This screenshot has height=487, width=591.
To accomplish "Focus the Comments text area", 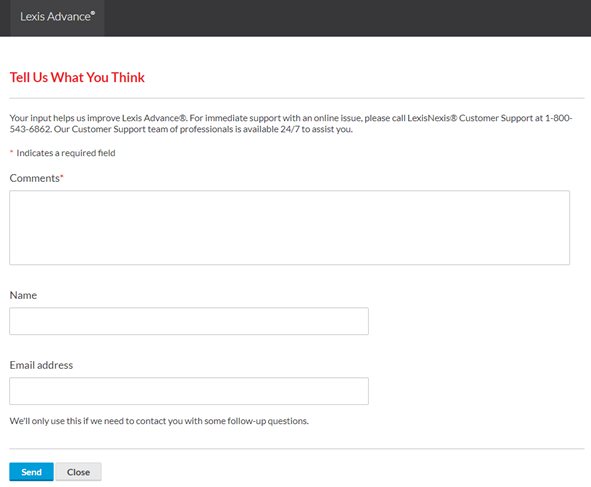I will coord(289,227).
